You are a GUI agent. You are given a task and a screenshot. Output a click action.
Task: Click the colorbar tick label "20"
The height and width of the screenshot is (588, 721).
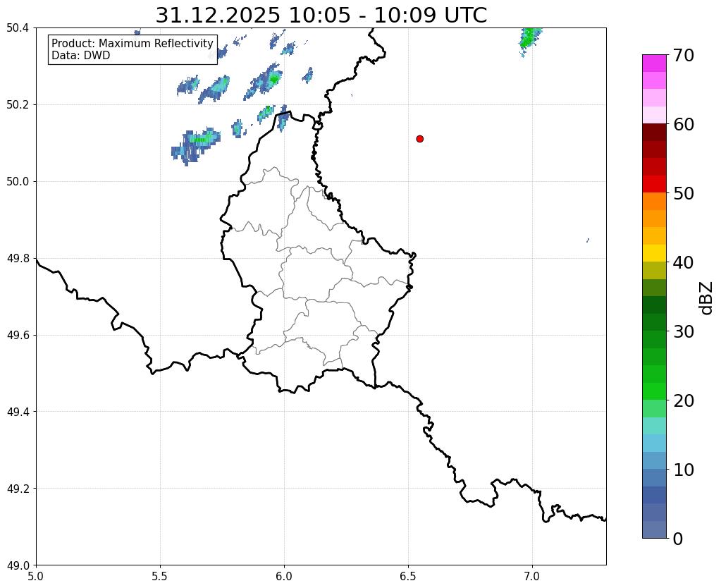click(684, 400)
